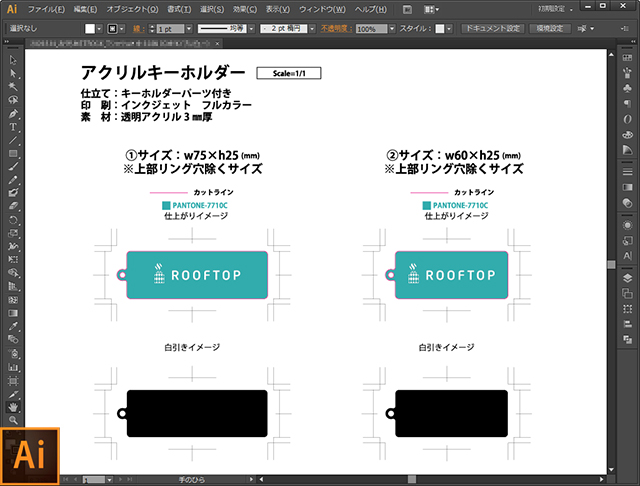Open the 不透明度 transparency link
Viewport: 640px width, 486px height.
[336, 29]
